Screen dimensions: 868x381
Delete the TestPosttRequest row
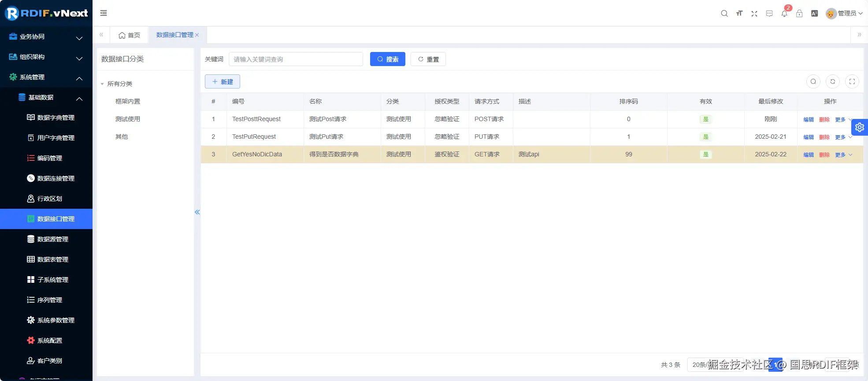pos(824,119)
